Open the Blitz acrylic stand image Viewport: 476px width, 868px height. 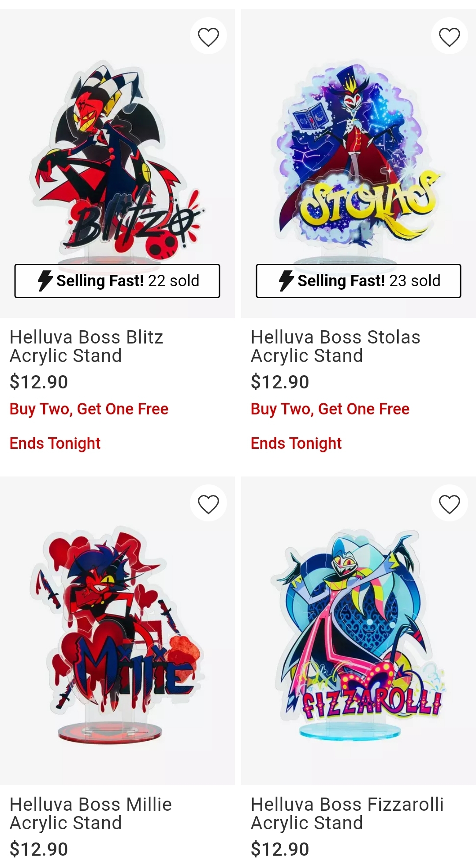coord(117,163)
